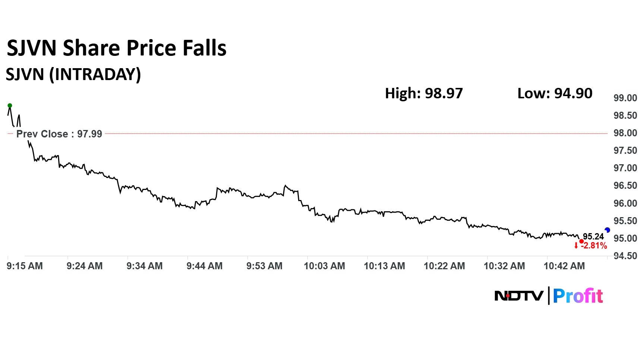Click the Low: 94.90 label
The width and height of the screenshot is (644, 362).
(555, 93)
